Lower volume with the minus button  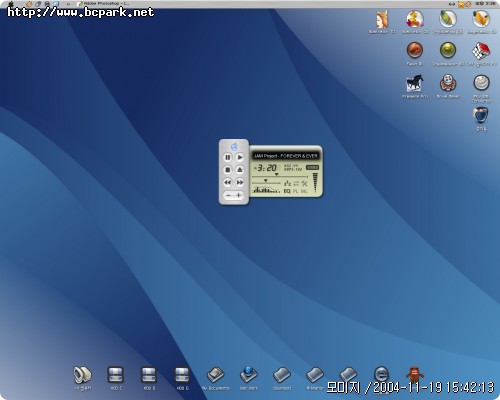pyautogui.click(x=228, y=195)
